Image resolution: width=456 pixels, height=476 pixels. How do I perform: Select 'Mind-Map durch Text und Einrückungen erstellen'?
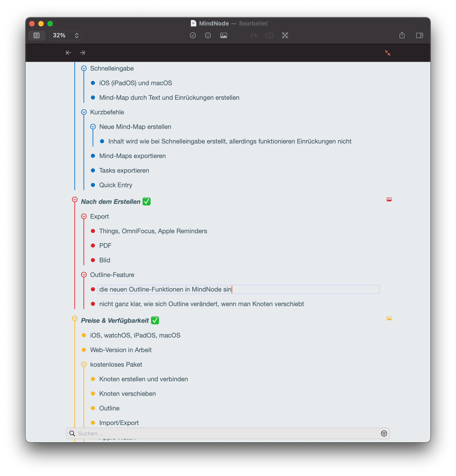point(169,98)
